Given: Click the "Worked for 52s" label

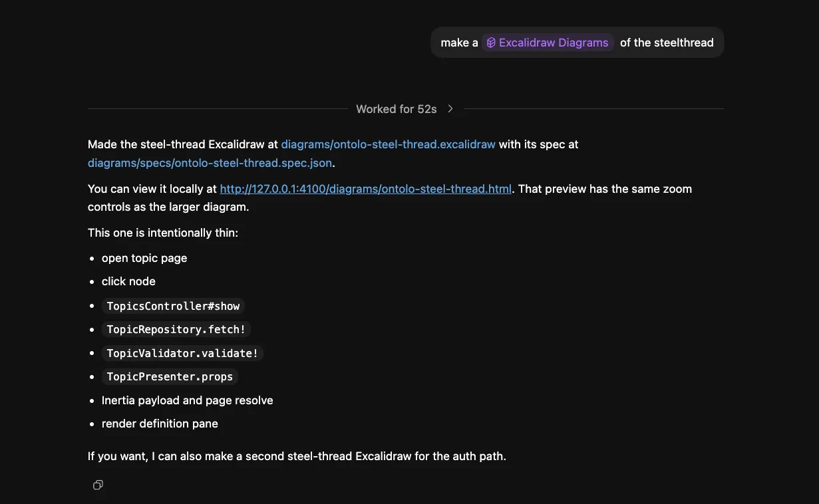Looking at the screenshot, I should [396, 109].
